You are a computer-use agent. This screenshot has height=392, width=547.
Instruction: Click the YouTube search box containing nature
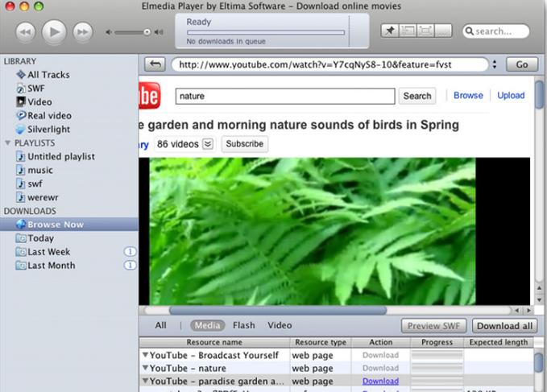285,96
